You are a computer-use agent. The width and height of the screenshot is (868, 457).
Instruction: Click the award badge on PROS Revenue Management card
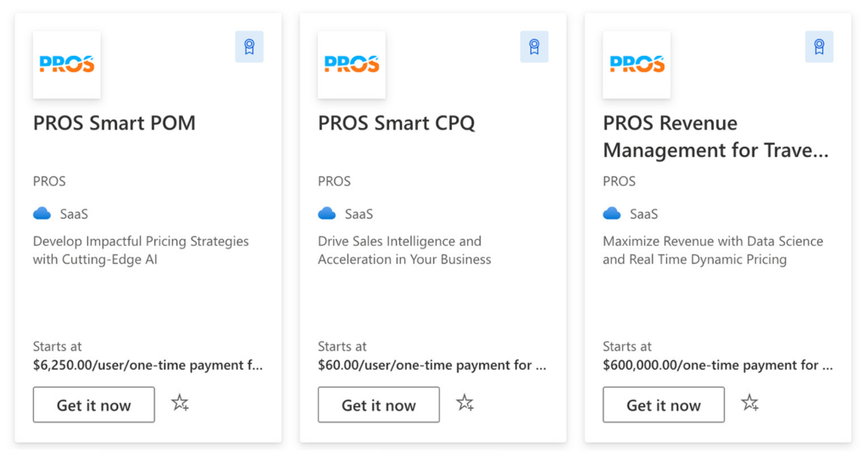[x=820, y=47]
